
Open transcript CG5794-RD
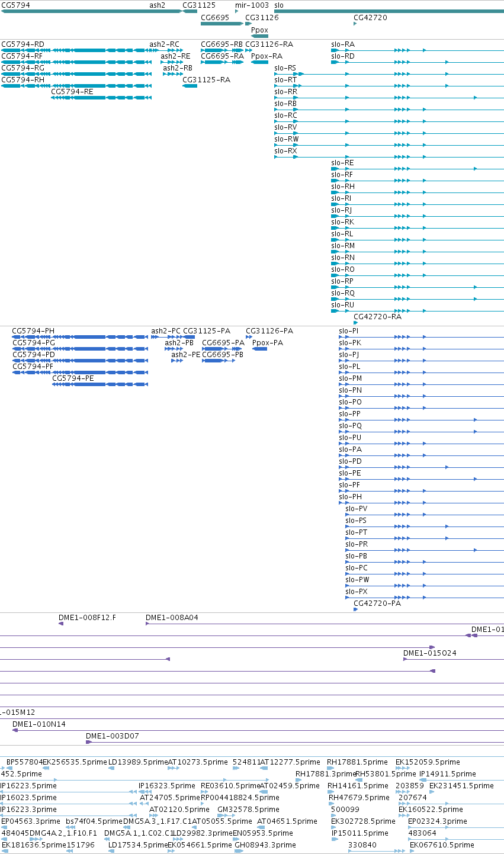(23, 44)
